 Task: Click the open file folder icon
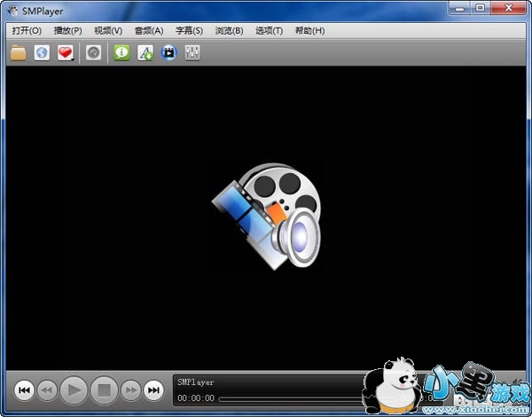point(19,53)
